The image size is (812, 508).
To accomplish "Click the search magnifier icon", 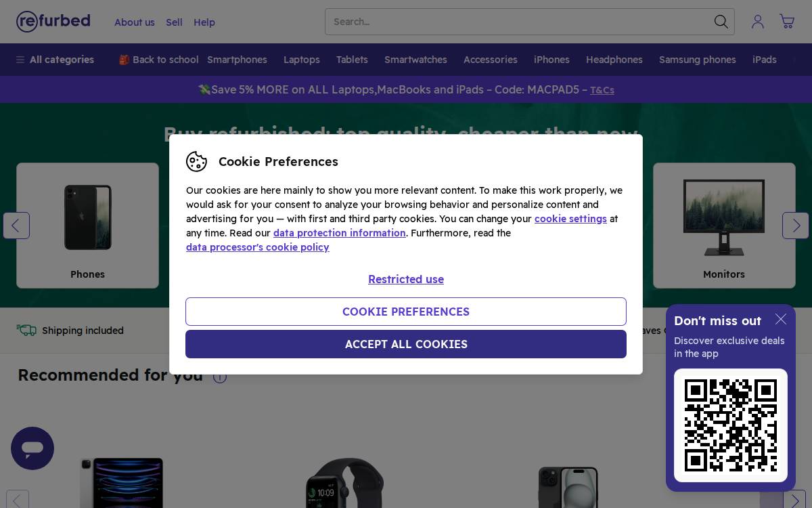I will pyautogui.click(x=721, y=22).
